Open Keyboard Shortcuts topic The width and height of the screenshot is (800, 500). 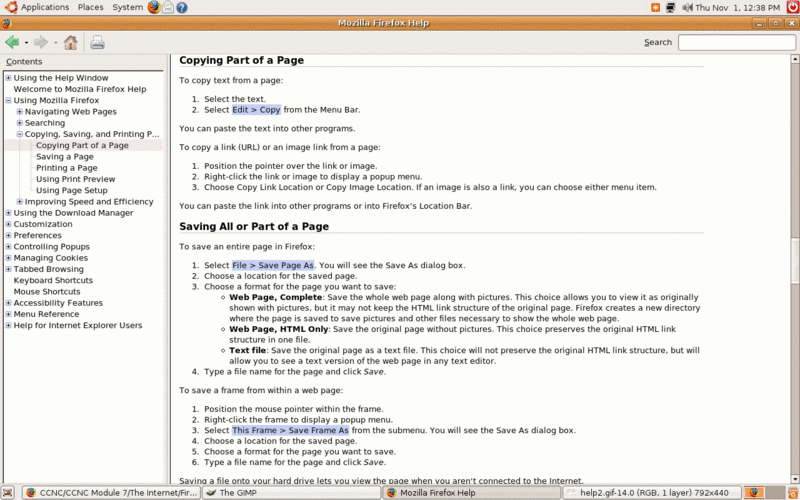pyautogui.click(x=53, y=280)
